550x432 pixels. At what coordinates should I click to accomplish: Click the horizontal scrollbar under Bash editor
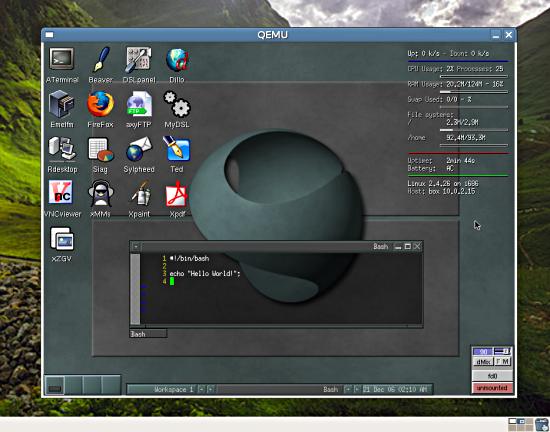tap(275, 326)
